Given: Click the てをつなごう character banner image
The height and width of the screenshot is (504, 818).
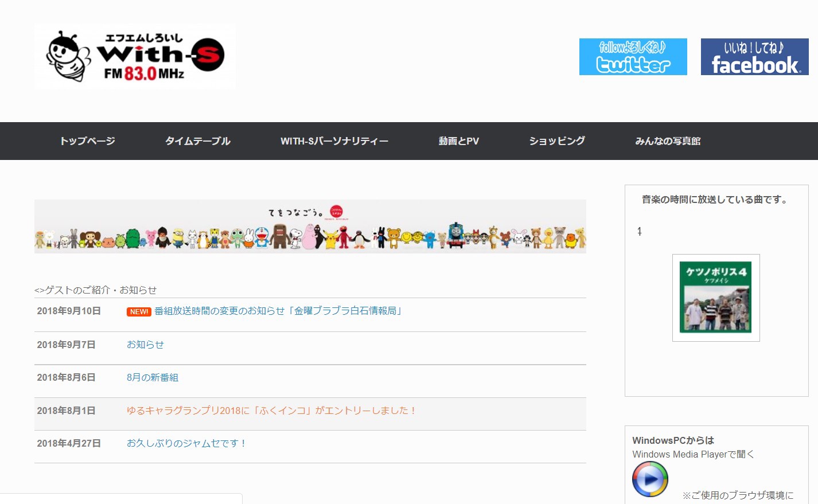Looking at the screenshot, I should click(x=310, y=226).
